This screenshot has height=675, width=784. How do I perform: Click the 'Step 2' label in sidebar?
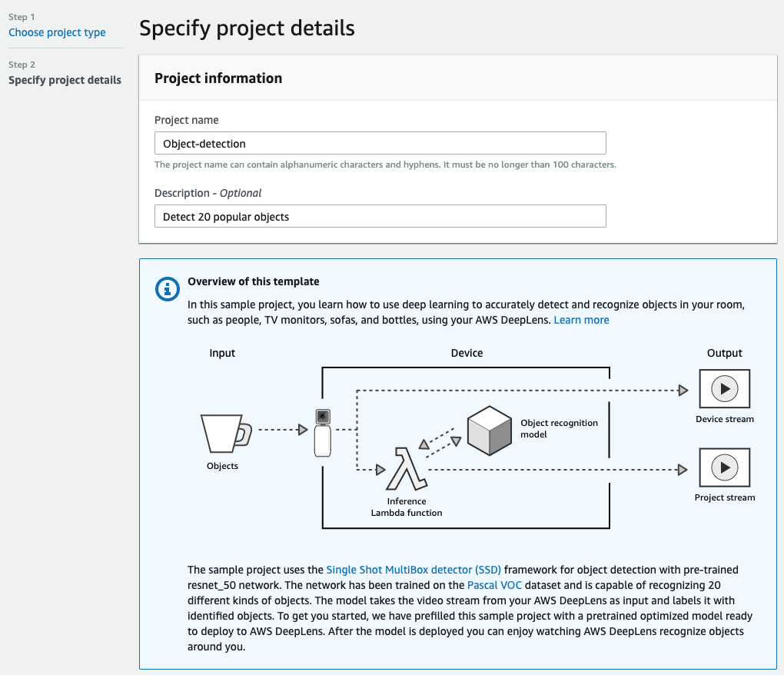pos(22,65)
